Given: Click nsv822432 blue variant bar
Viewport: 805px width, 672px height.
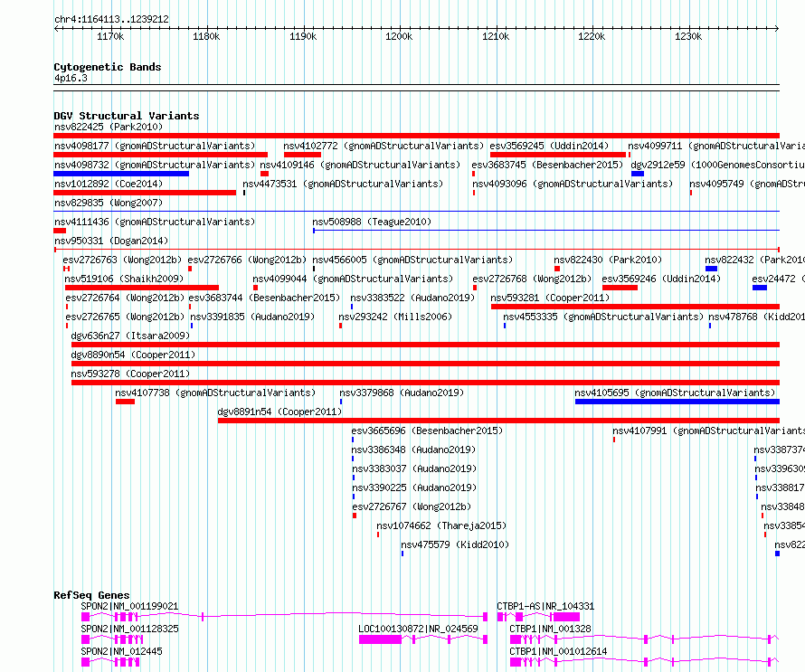Looking at the screenshot, I should pos(711,269).
